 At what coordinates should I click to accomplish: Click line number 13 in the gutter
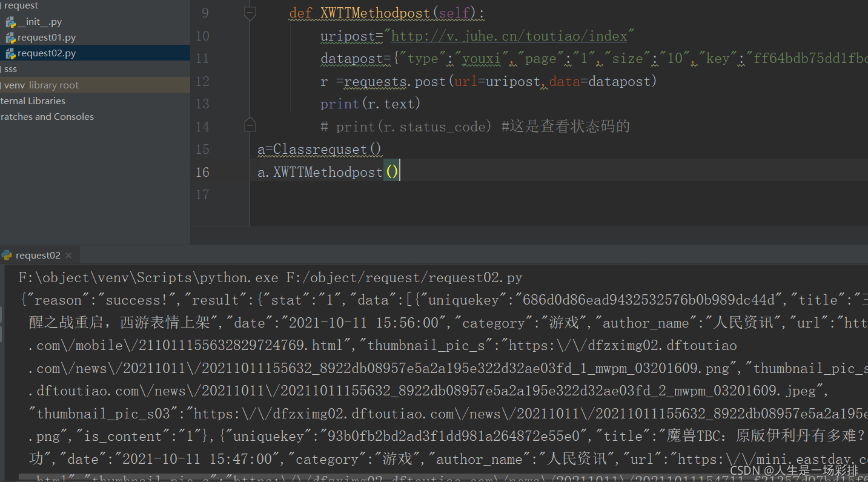click(x=202, y=104)
